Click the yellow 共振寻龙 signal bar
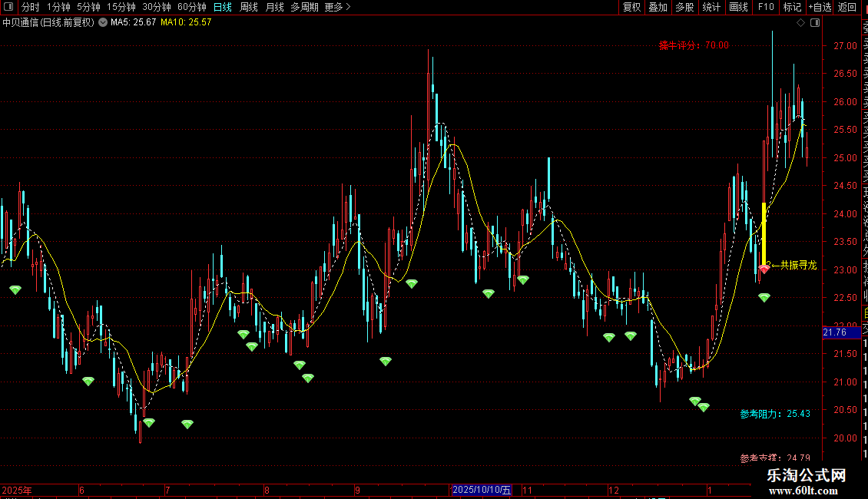868x499 pixels. [764, 234]
